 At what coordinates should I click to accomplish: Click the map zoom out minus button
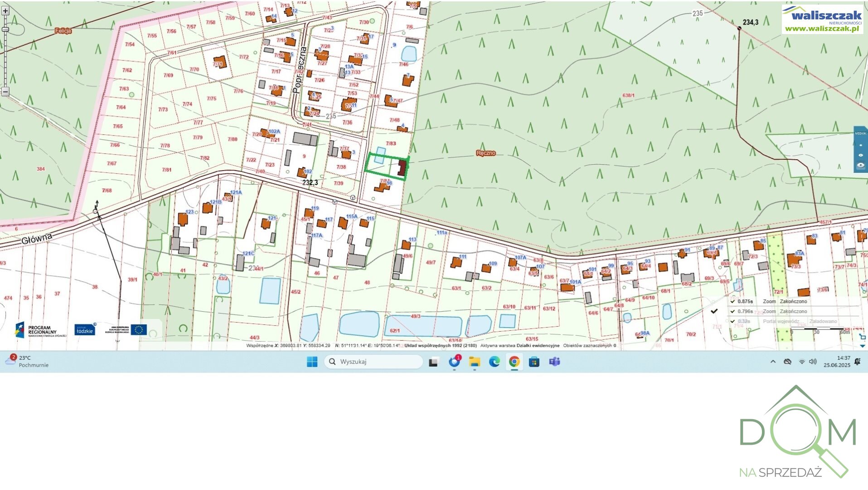[5, 91]
